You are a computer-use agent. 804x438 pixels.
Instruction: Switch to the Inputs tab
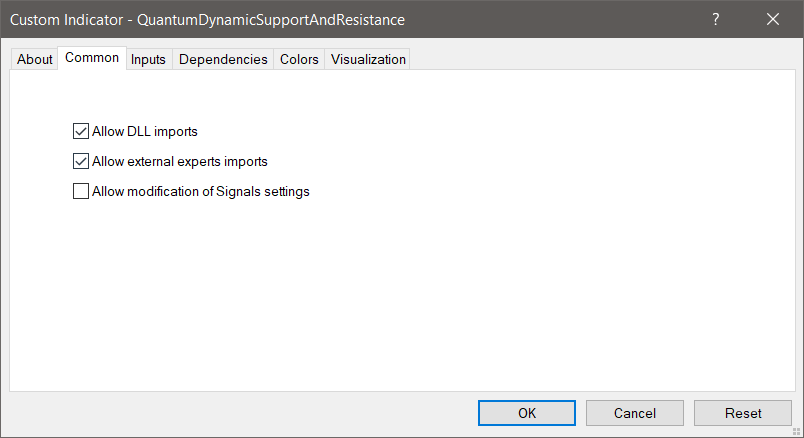click(149, 59)
